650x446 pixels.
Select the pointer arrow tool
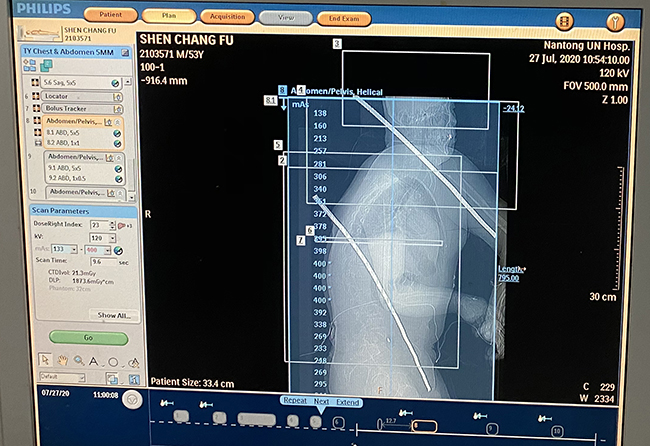pyautogui.click(x=46, y=361)
